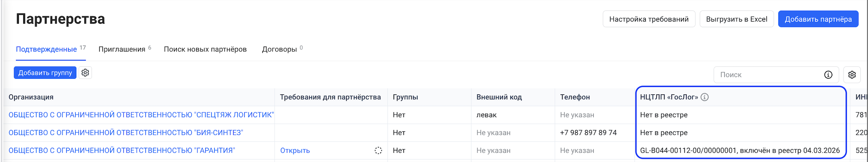The image size is (868, 162).
Task: Open the Поиск новых партнёров tab
Action: coord(205,49)
